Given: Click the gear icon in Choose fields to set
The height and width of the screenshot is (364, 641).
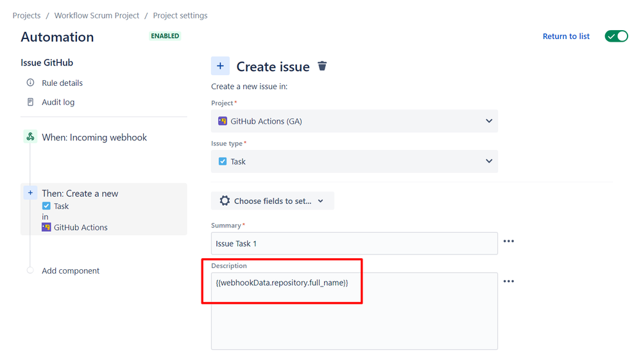Looking at the screenshot, I should [225, 201].
